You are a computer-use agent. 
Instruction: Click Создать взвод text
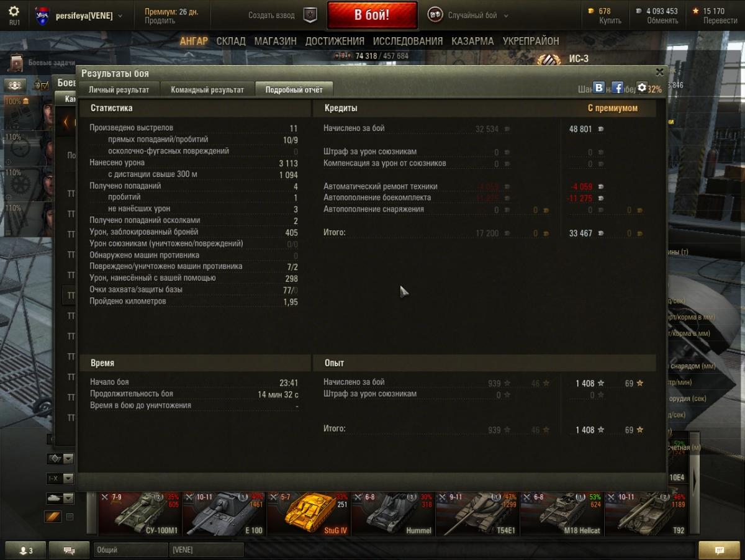click(x=273, y=16)
